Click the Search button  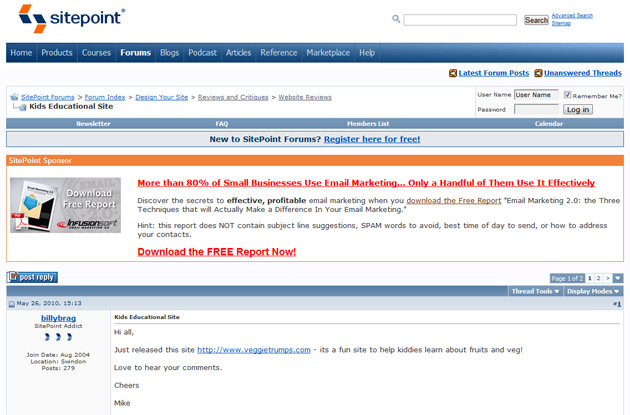click(x=536, y=20)
